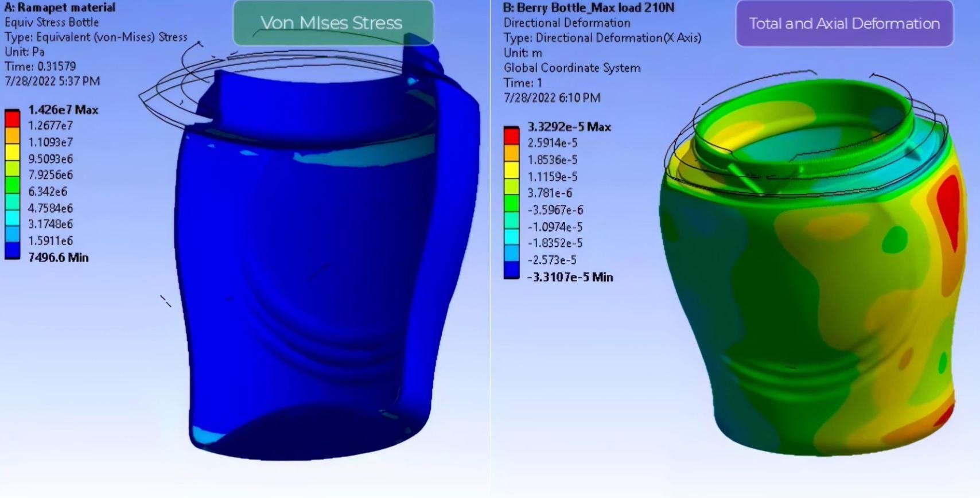The width and height of the screenshot is (980, 498).
Task: Pick the yellow swatch in the deformation legend
Action: [511, 170]
